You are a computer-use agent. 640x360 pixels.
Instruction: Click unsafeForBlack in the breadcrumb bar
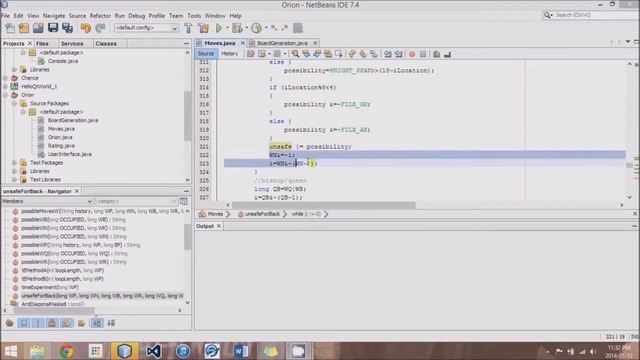262,214
